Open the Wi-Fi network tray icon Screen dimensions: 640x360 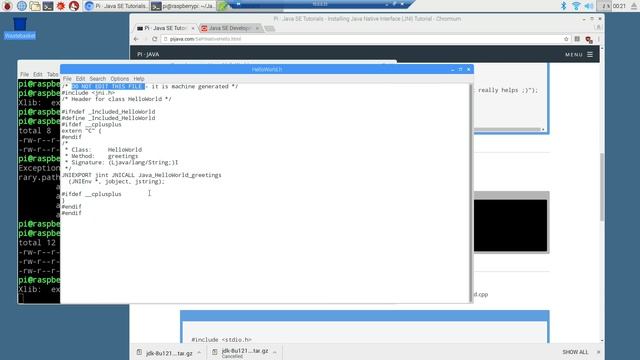[x=576, y=6]
